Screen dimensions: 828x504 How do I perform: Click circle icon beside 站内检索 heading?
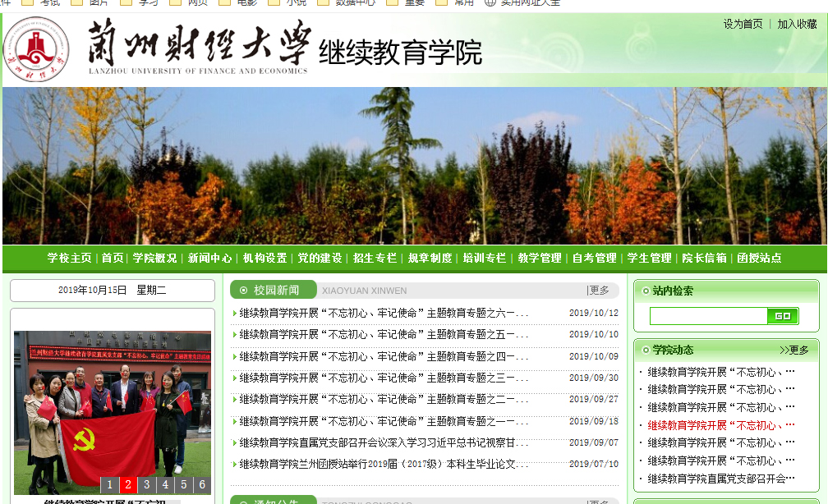pyautogui.click(x=646, y=291)
